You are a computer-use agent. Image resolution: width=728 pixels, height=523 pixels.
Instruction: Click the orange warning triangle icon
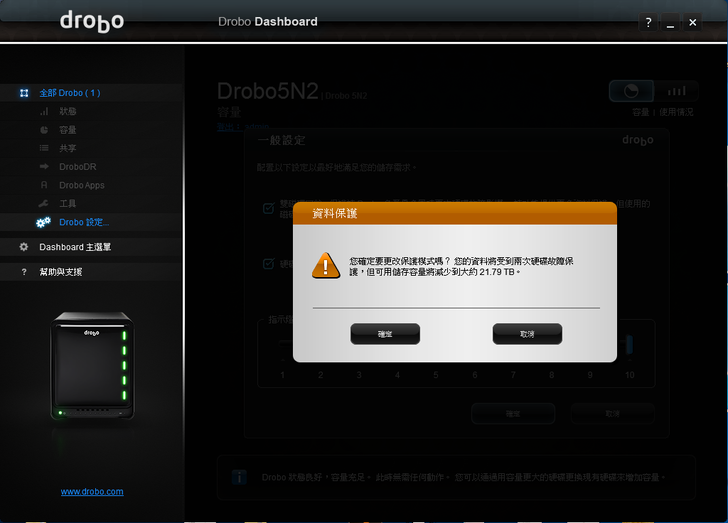point(325,266)
